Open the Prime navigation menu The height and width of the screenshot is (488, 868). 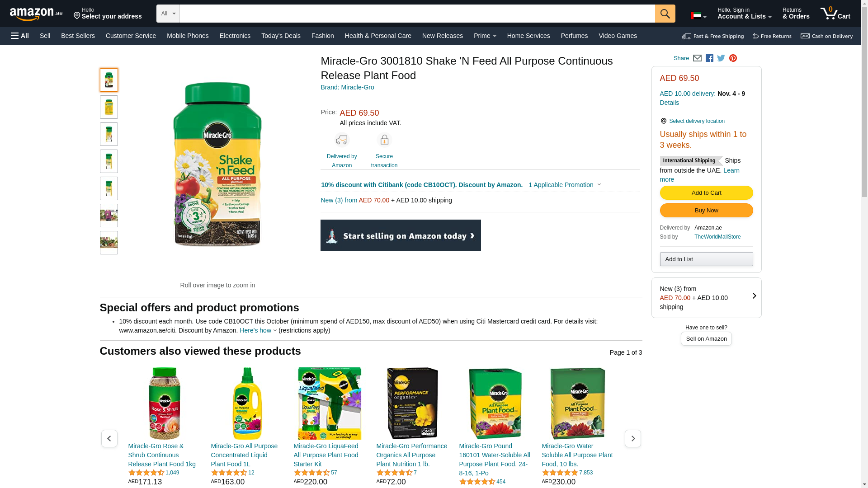pyautogui.click(x=485, y=36)
